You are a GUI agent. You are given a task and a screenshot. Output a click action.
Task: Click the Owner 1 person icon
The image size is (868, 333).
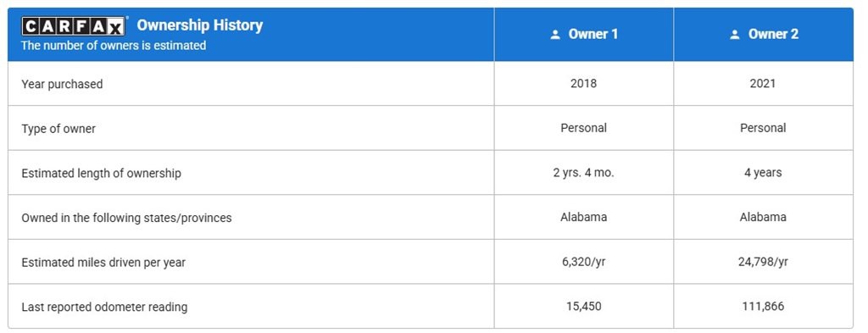(x=555, y=34)
